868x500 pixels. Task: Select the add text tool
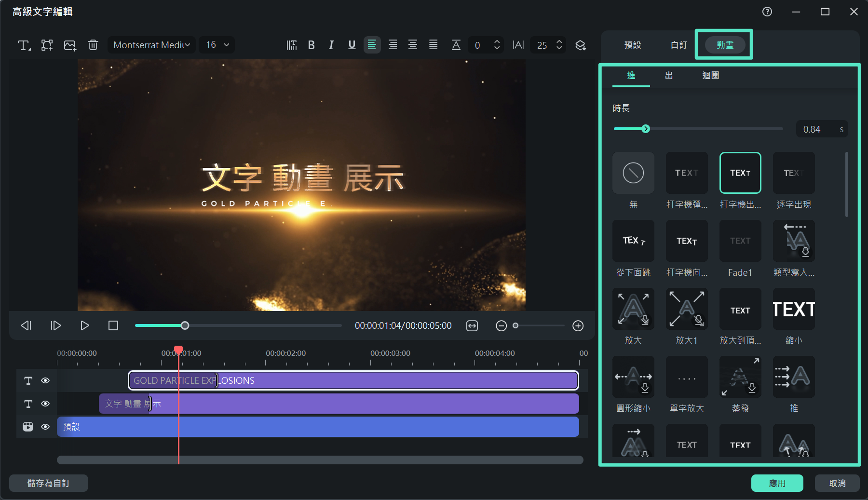(24, 45)
